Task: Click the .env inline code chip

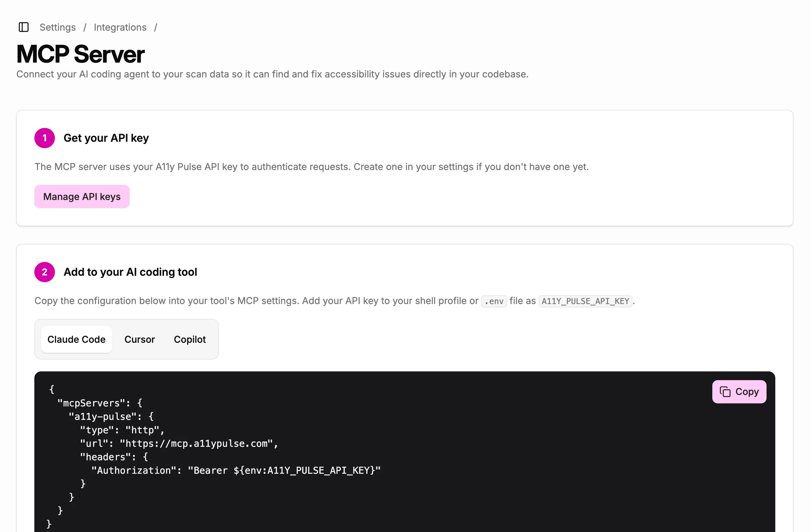Action: coord(494,301)
